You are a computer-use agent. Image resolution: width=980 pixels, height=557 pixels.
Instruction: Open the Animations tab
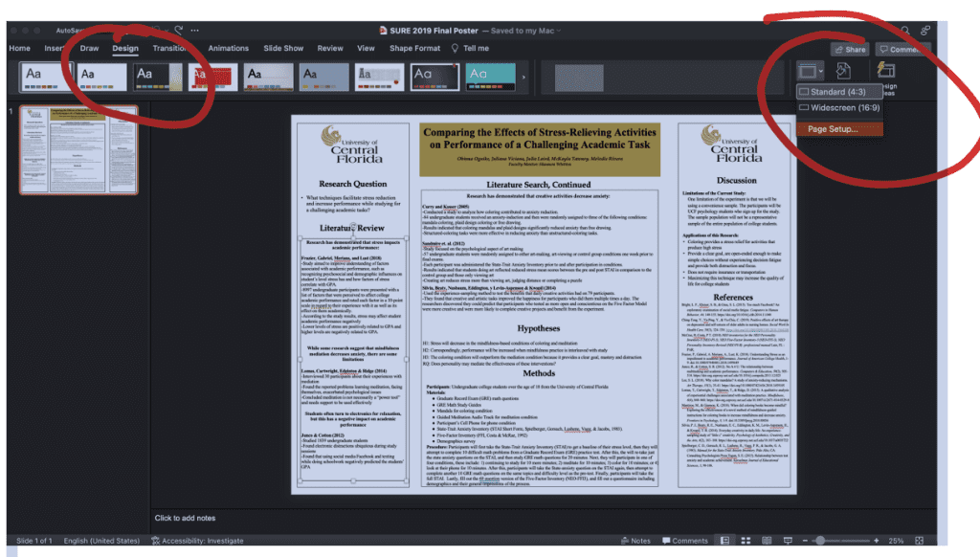(228, 48)
